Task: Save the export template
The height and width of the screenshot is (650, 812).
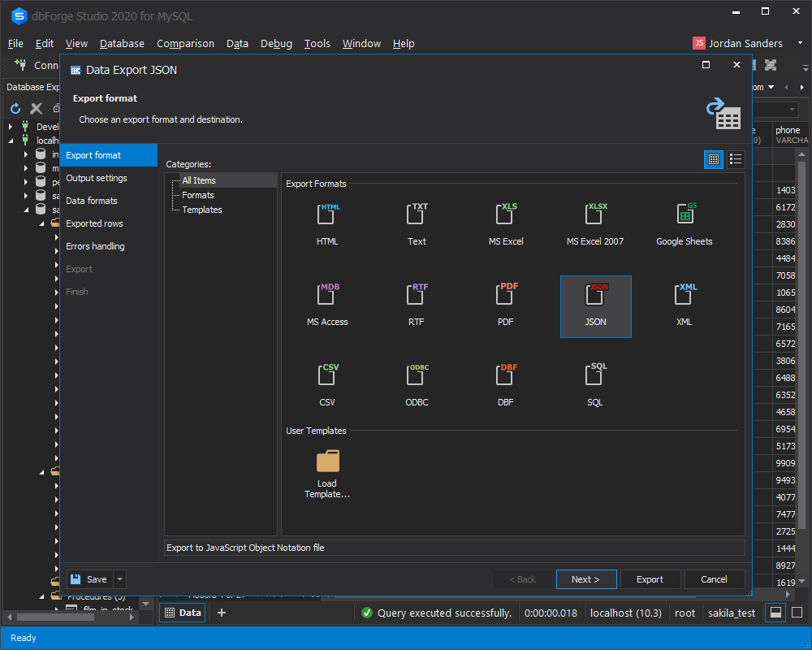Action: pos(90,579)
